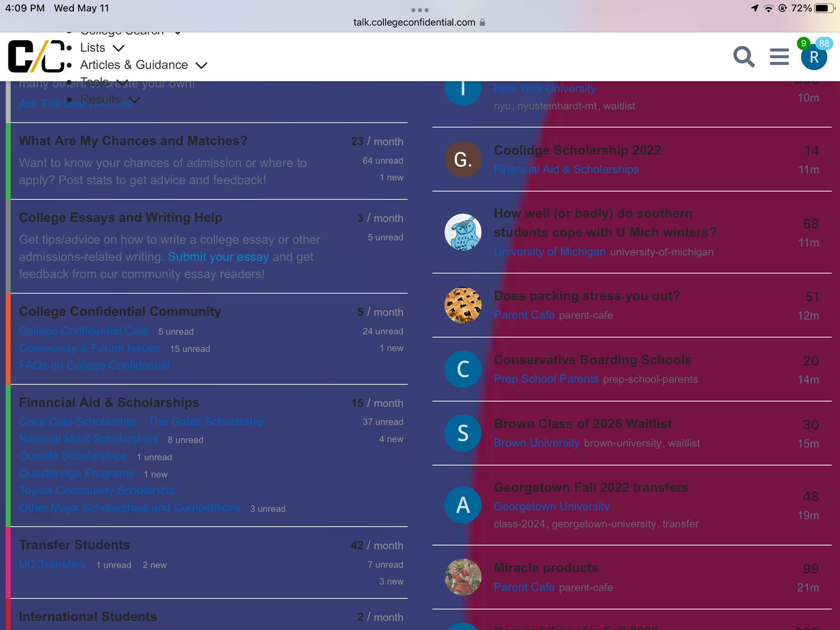The height and width of the screenshot is (630, 840).
Task: Open Georgetown University category link
Action: pyautogui.click(x=552, y=507)
